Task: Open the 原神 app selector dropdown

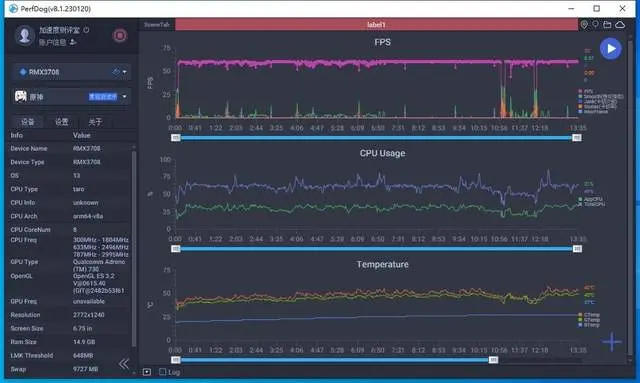Action: (x=71, y=97)
